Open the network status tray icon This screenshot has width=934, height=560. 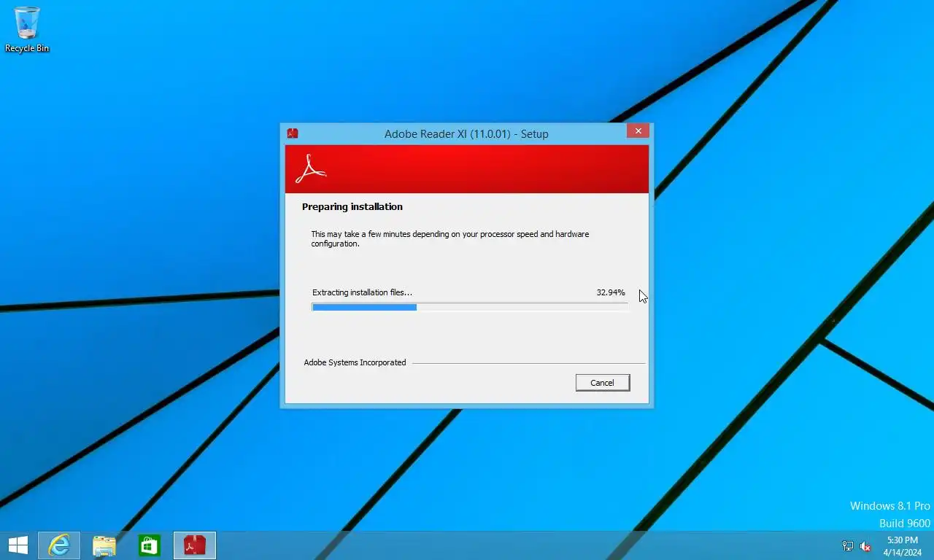pyautogui.click(x=848, y=546)
